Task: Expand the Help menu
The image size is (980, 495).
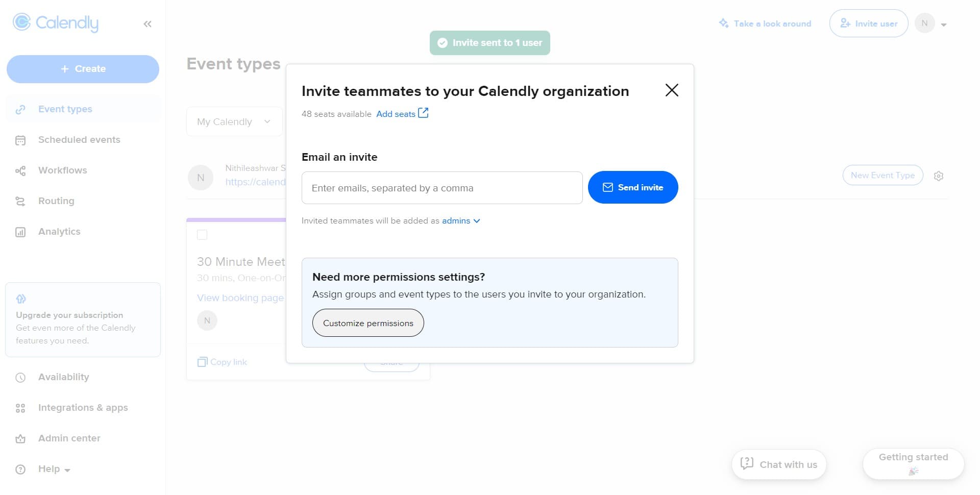Action: [x=54, y=469]
